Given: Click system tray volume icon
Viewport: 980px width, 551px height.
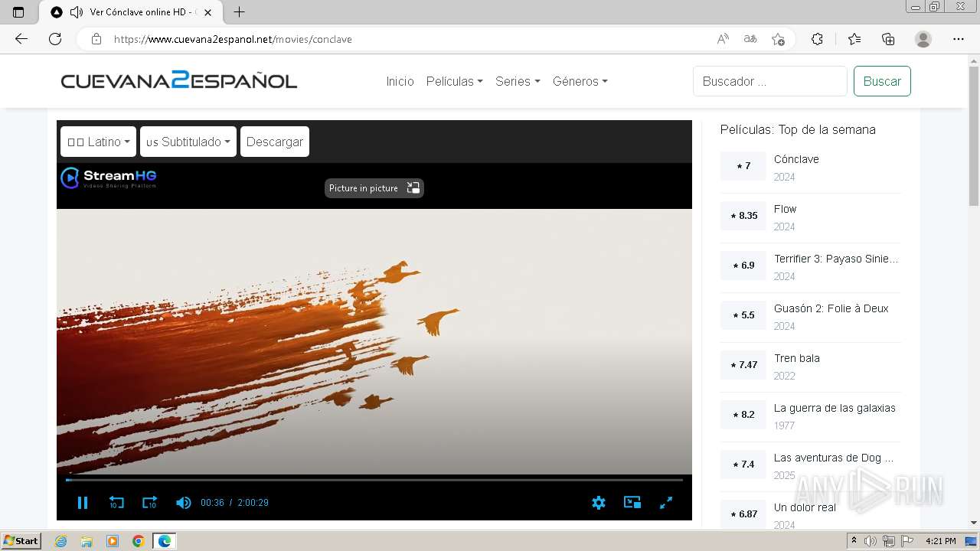Looking at the screenshot, I should 871,541.
